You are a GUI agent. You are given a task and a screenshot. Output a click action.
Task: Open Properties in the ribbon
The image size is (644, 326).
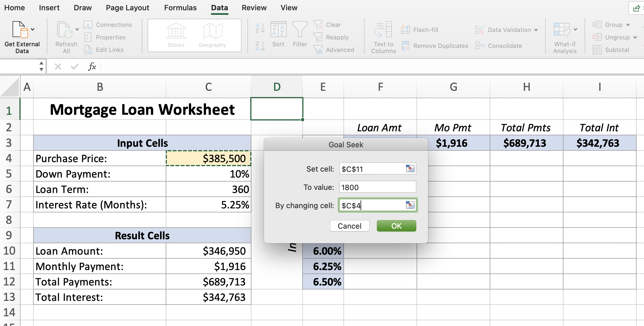pos(105,37)
